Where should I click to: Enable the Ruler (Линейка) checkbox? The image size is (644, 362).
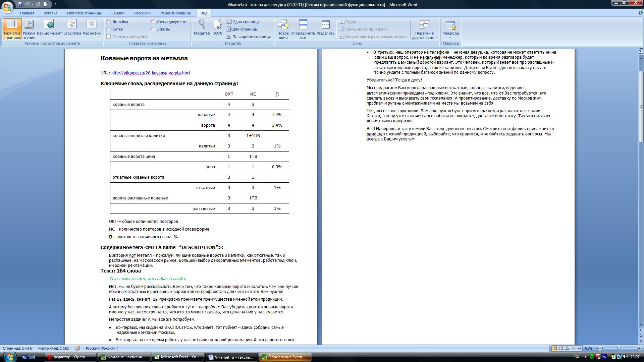(109, 22)
